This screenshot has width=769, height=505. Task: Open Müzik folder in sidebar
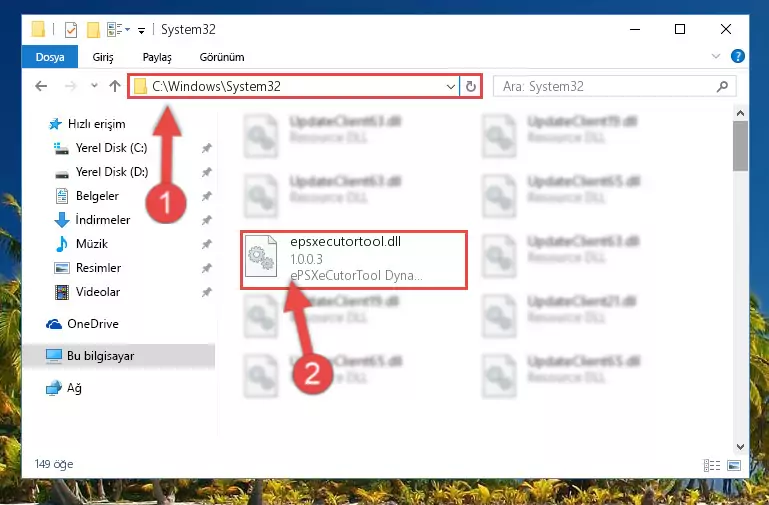92,244
